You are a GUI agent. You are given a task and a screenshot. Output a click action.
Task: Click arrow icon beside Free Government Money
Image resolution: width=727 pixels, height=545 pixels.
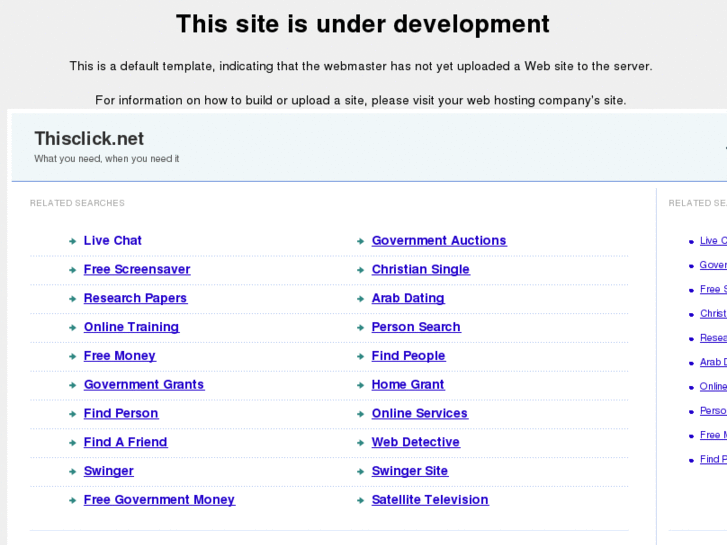(x=72, y=500)
